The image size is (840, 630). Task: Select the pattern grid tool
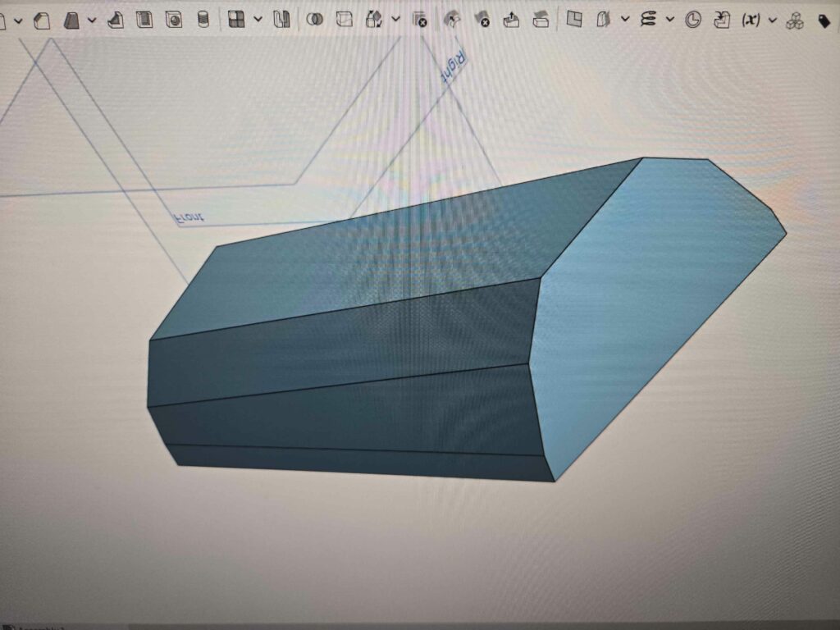(236, 21)
